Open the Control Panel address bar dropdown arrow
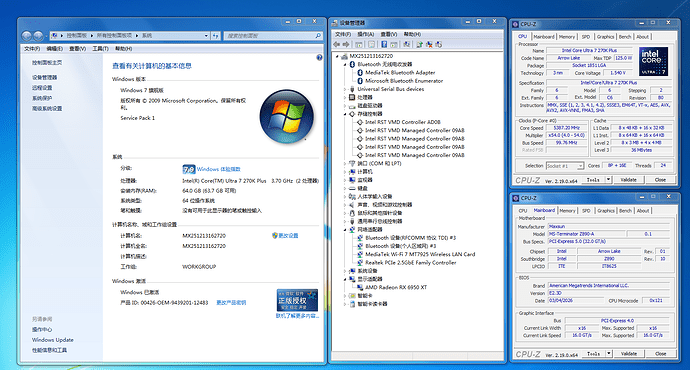Viewport: 690px width, 370px height. pyautogui.click(x=206, y=36)
